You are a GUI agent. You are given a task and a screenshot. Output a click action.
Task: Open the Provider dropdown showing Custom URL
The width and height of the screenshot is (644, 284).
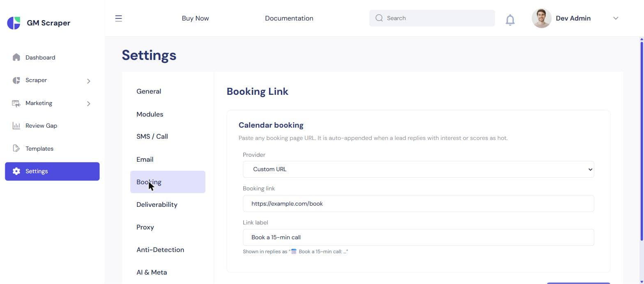point(418,169)
